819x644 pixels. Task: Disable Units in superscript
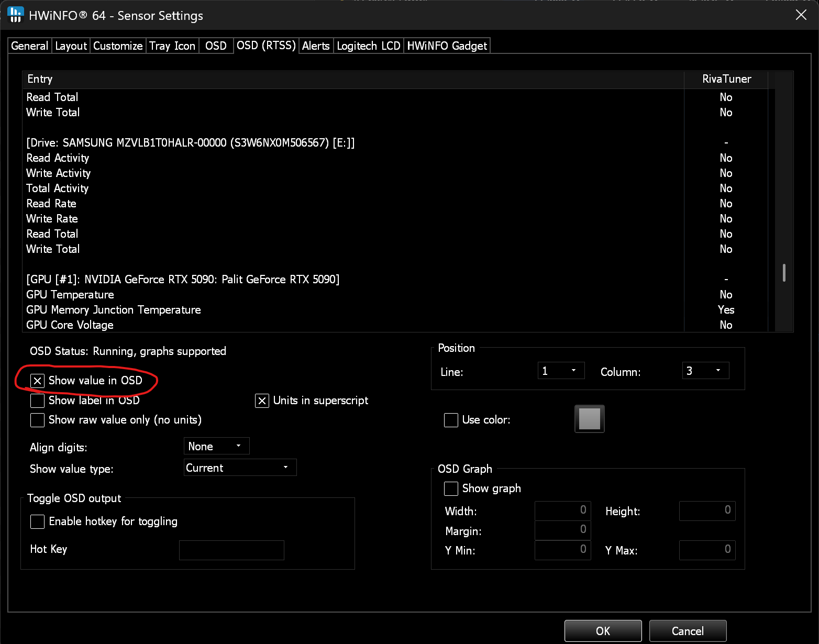tap(262, 401)
